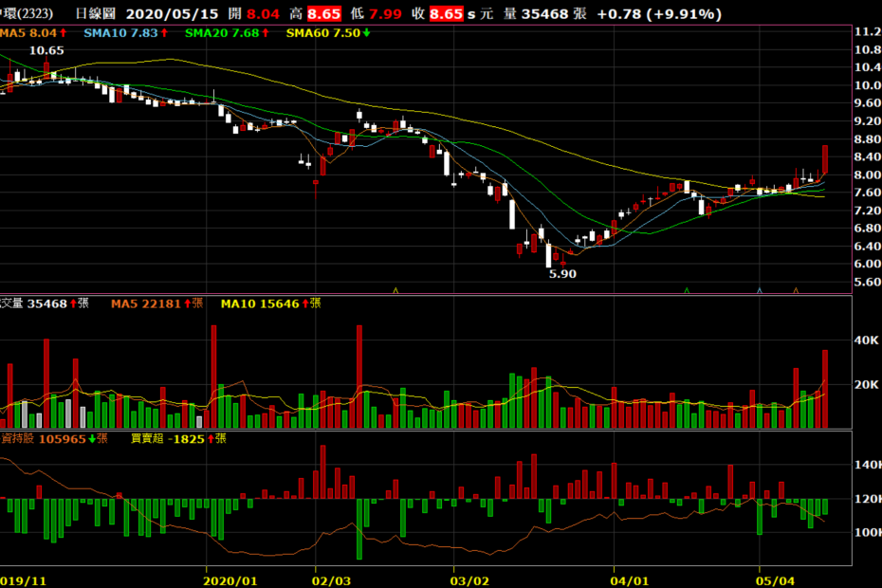Select the SMA10 7.83 moving average label
882x588 pixels.
(x=120, y=33)
